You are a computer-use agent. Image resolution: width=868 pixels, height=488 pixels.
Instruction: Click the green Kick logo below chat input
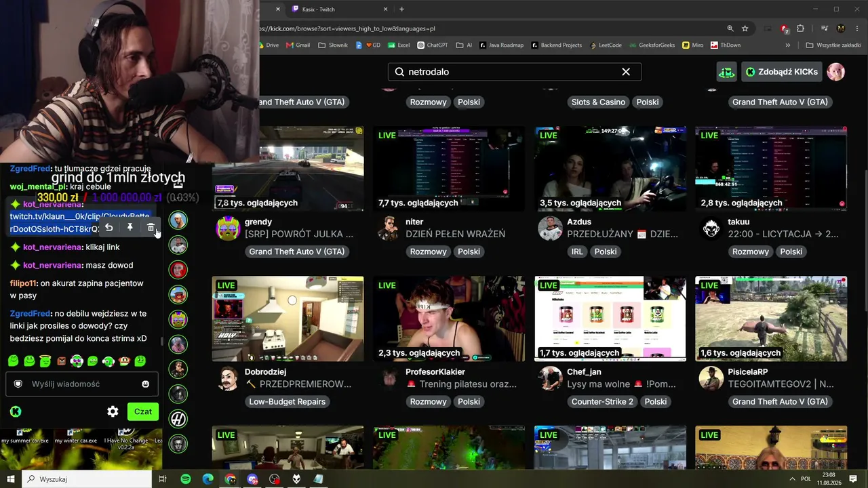tap(15, 411)
